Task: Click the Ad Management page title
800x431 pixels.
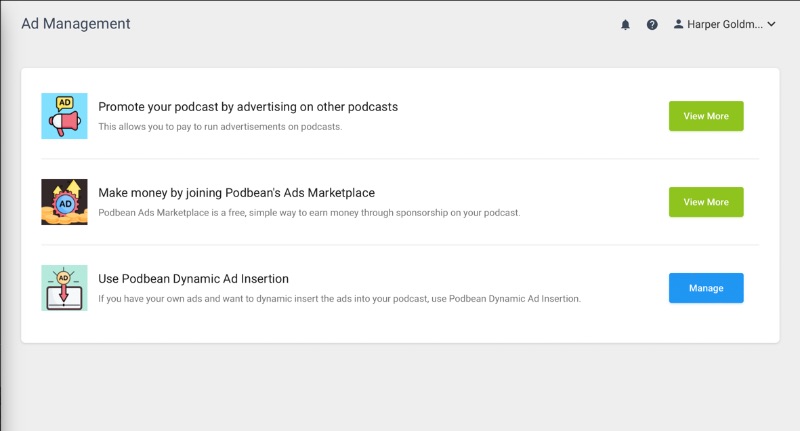Action: pos(76,23)
